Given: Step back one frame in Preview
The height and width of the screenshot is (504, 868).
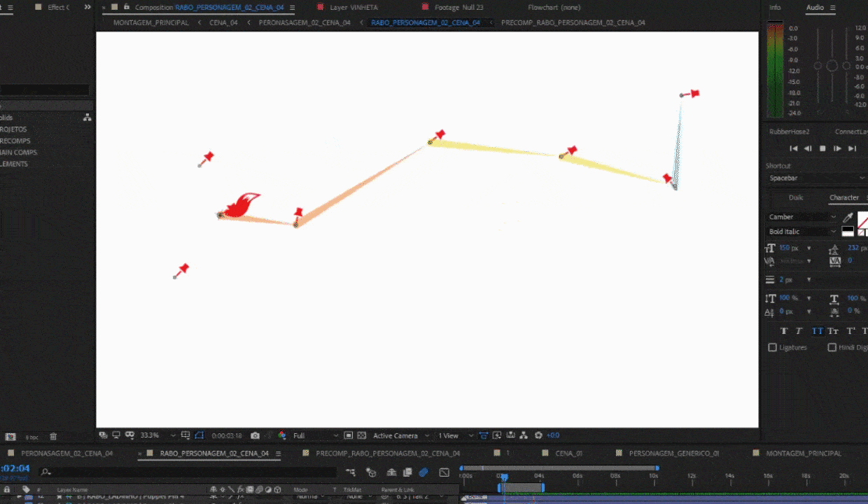Looking at the screenshot, I should point(808,148).
